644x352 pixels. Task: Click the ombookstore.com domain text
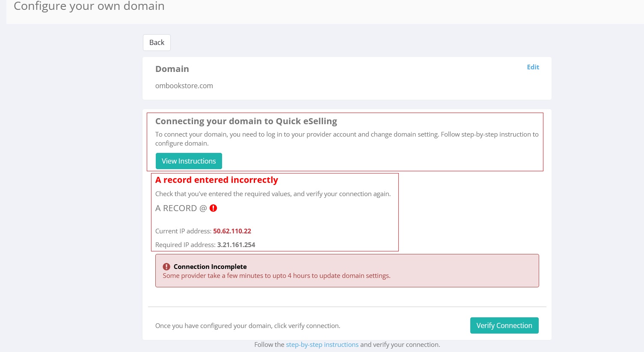tap(184, 86)
